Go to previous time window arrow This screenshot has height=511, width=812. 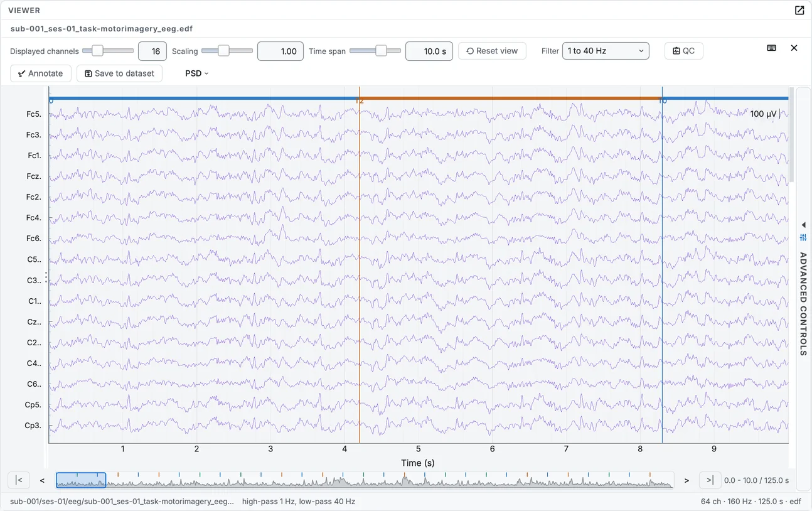tap(42, 481)
